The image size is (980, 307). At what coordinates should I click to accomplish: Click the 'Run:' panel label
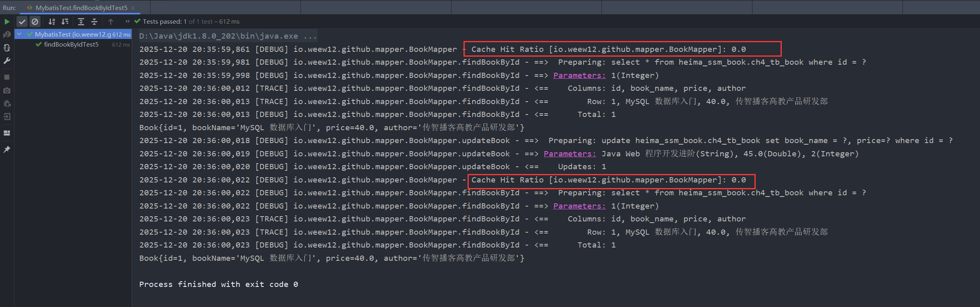point(9,8)
